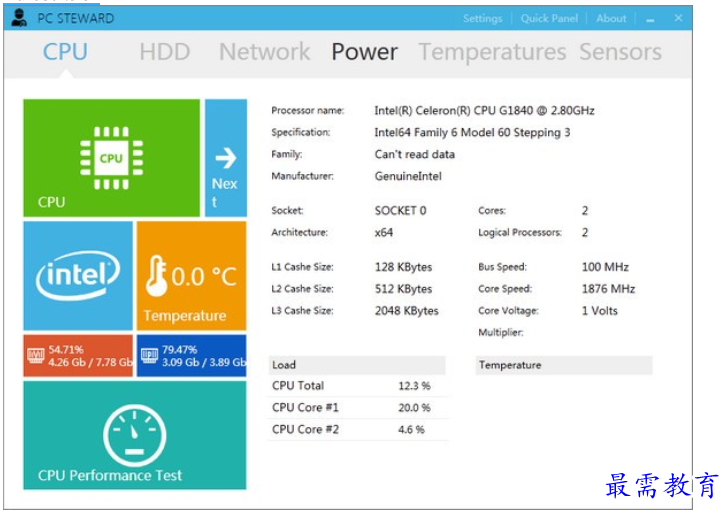
Task: Click the processor name Intel Celeron G1840 value
Action: 484,110
